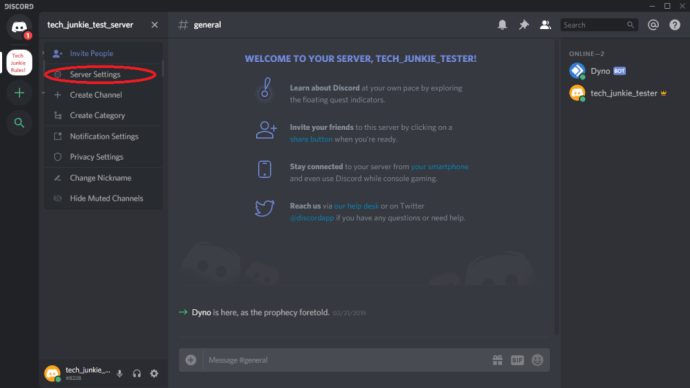The image size is (690, 388).
Task: Click the tech_junkie_test_server name header
Action: (x=90, y=25)
